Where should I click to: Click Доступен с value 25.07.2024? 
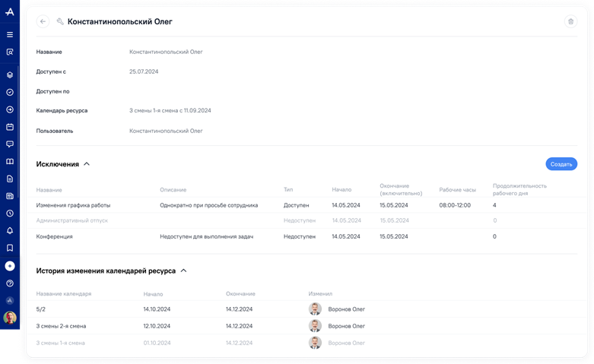[x=144, y=71]
